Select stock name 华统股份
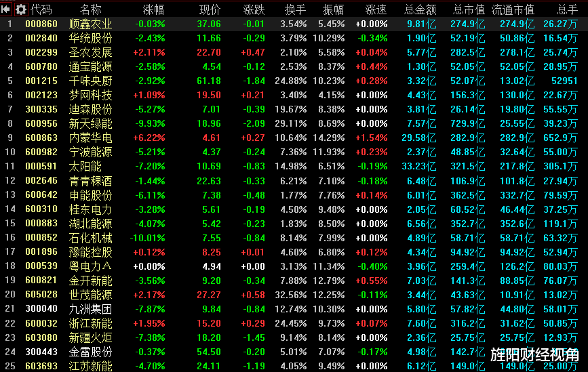 point(91,38)
